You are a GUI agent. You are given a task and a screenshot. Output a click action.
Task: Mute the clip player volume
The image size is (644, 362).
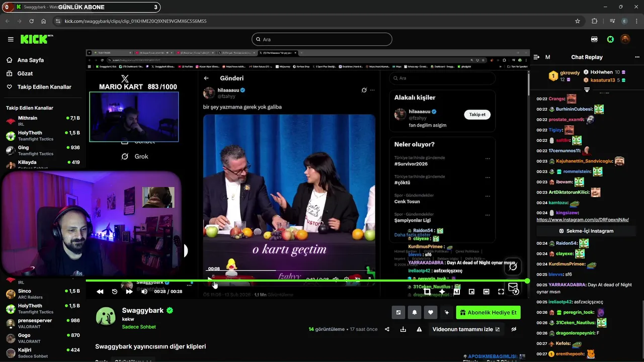[144, 292]
